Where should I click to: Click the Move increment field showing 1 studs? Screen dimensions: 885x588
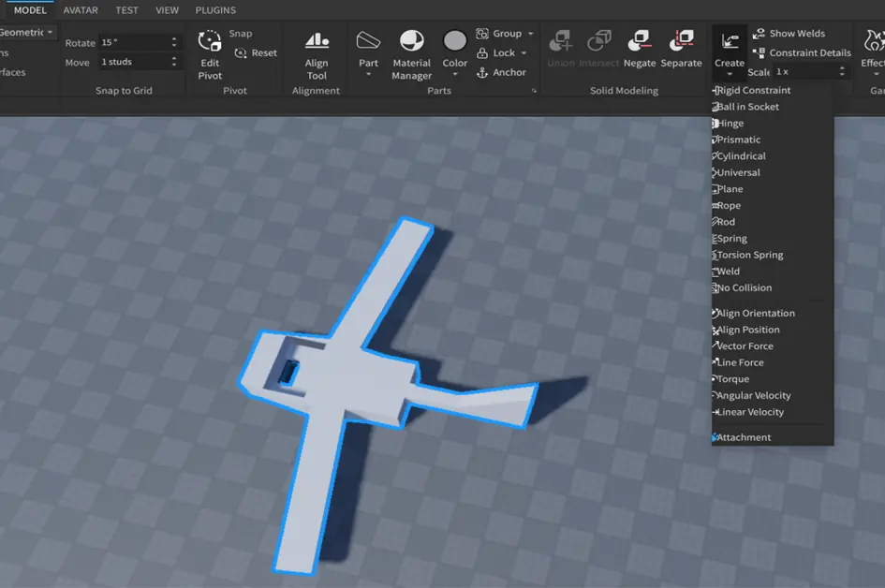point(140,62)
